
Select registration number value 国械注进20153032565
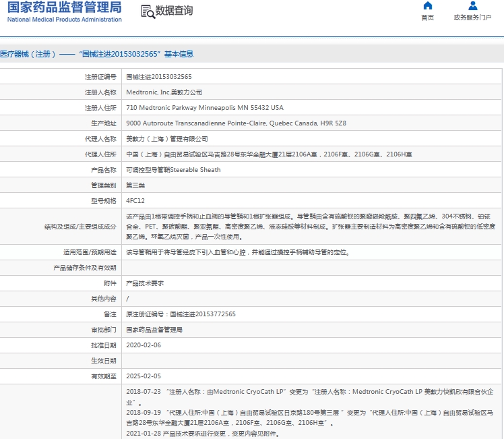point(159,77)
